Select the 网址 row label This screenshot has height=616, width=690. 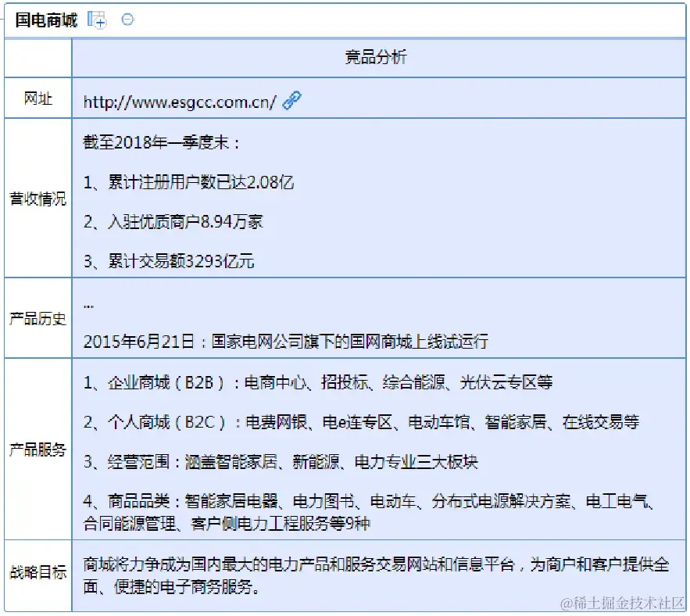point(38,98)
